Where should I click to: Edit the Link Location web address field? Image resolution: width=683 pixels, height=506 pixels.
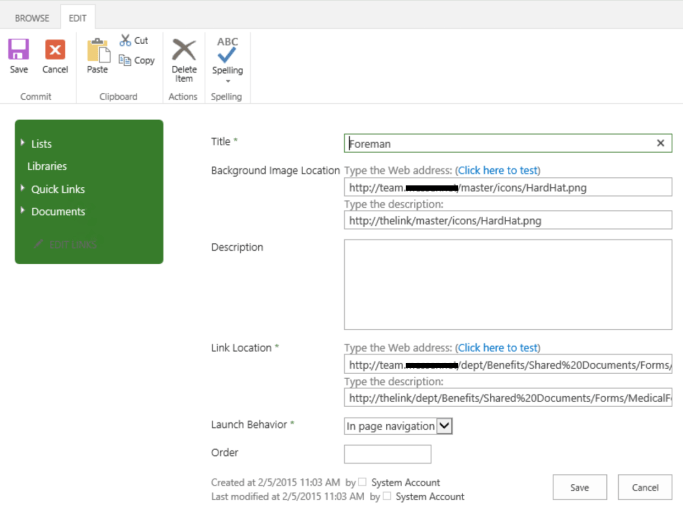[508, 365]
